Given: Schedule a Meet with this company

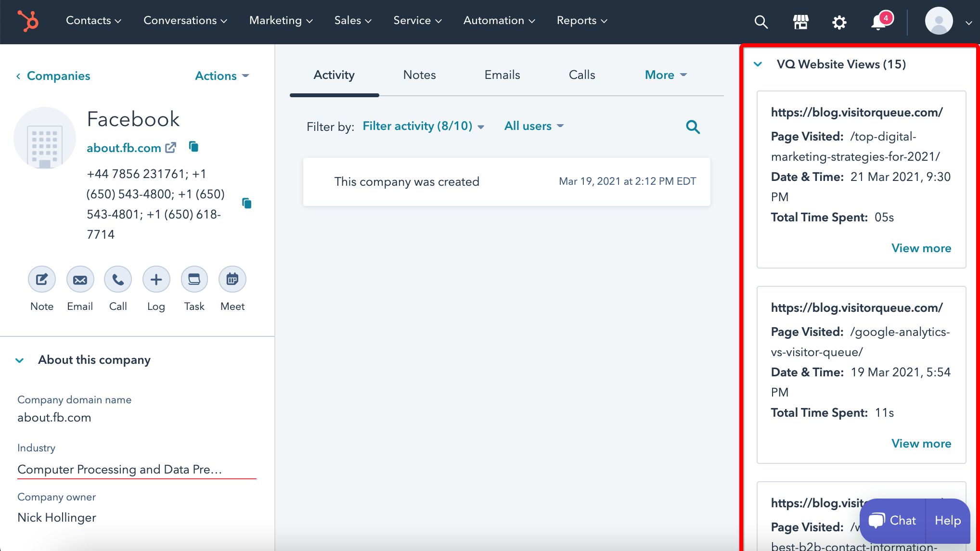Looking at the screenshot, I should 232,279.
